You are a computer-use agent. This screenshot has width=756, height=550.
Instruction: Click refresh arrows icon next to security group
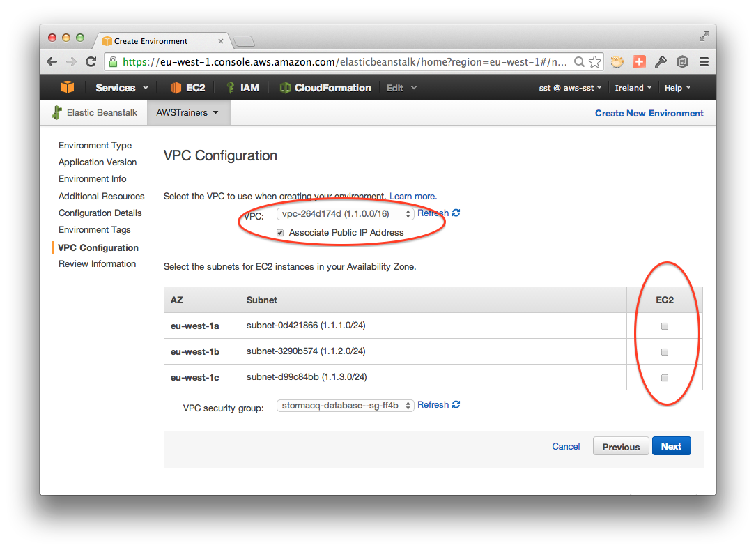pos(456,405)
